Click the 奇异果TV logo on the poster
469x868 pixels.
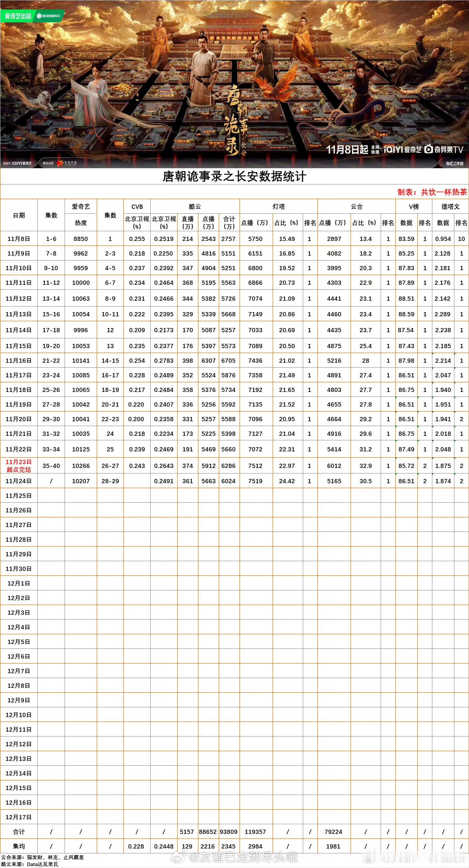coord(444,149)
